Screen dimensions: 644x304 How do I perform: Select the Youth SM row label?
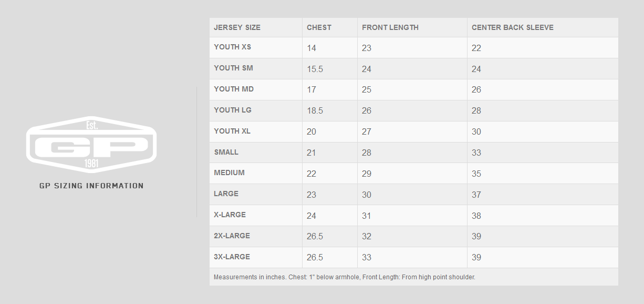pyautogui.click(x=234, y=68)
